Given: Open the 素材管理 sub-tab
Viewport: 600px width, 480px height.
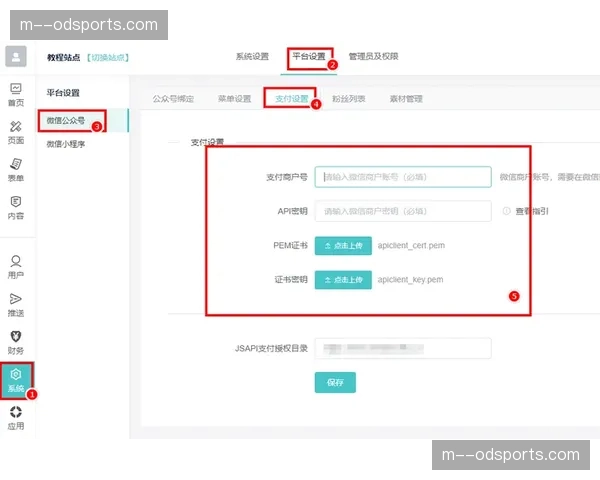Looking at the screenshot, I should (406, 99).
